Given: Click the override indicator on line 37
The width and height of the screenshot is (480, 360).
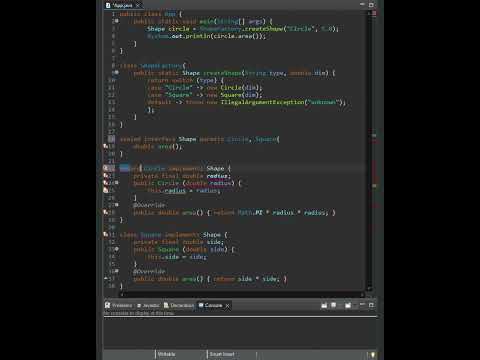Looking at the screenshot, I should (x=106, y=278).
